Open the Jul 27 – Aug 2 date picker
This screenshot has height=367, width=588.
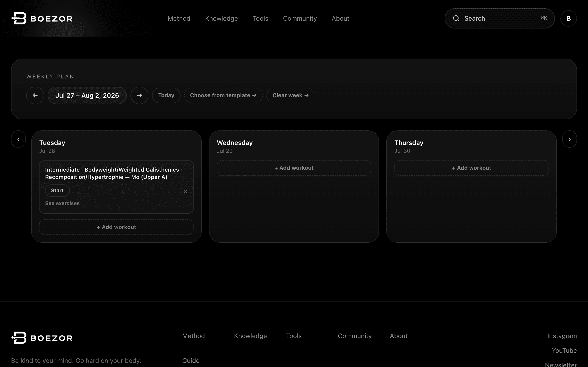(87, 95)
